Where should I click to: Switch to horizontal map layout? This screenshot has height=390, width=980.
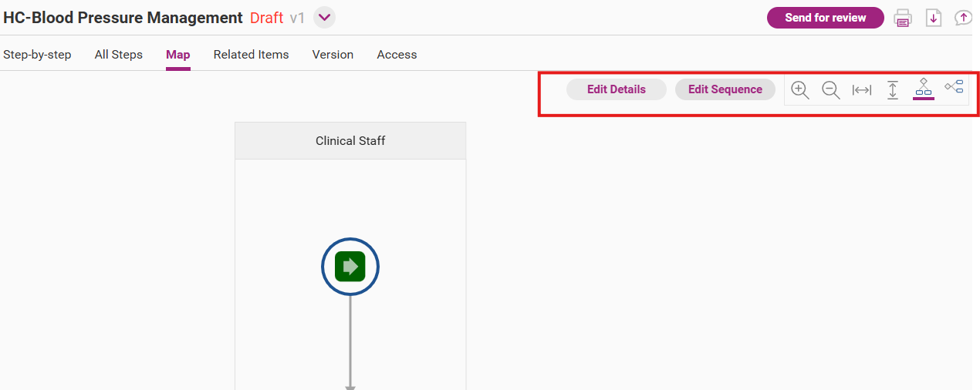pyautogui.click(x=954, y=87)
